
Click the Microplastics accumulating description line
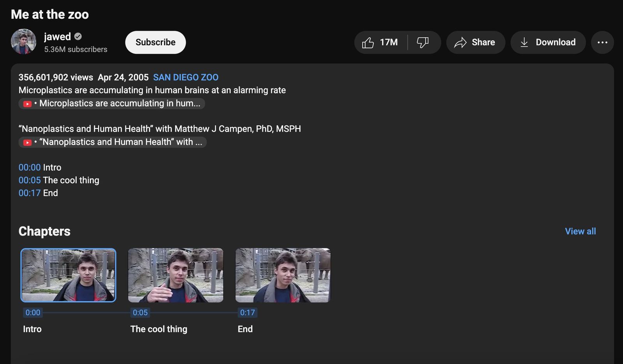(152, 90)
